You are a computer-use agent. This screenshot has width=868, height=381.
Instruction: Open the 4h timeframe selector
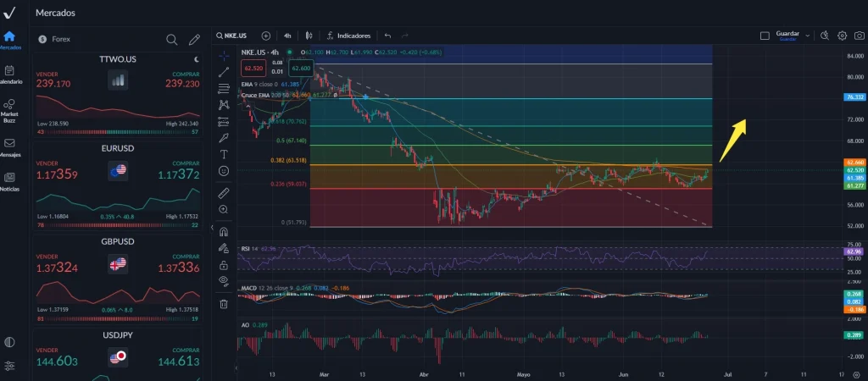(x=287, y=36)
